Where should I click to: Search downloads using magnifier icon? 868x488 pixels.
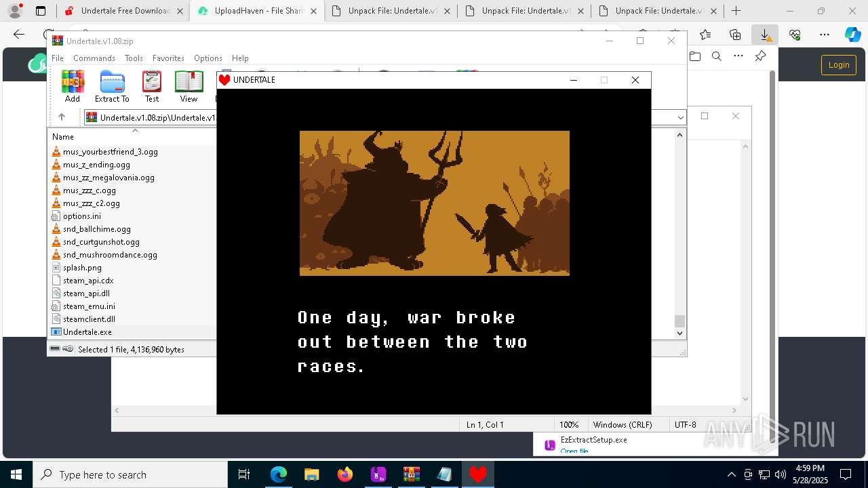coord(717,56)
